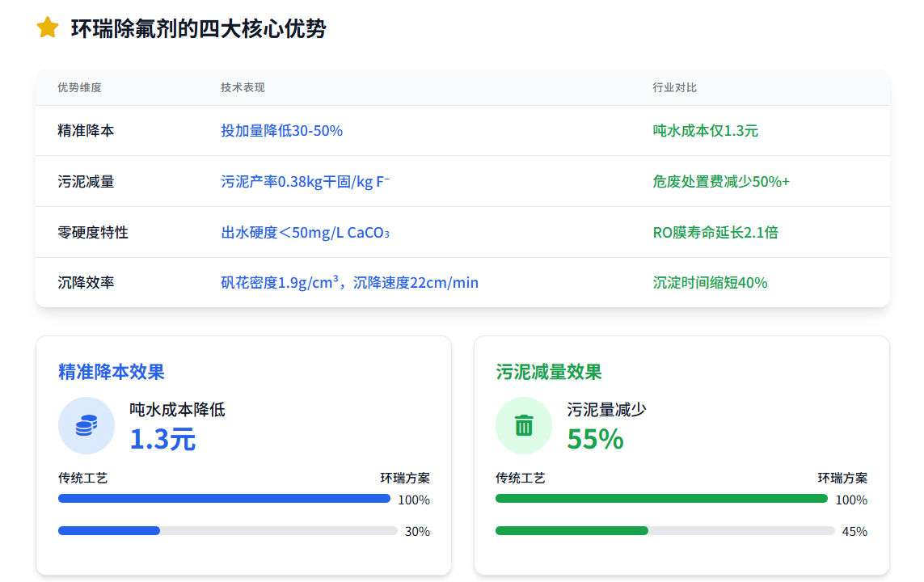The height and width of the screenshot is (582, 924).
Task: Click the 行业对比 column header
Action: click(x=674, y=87)
